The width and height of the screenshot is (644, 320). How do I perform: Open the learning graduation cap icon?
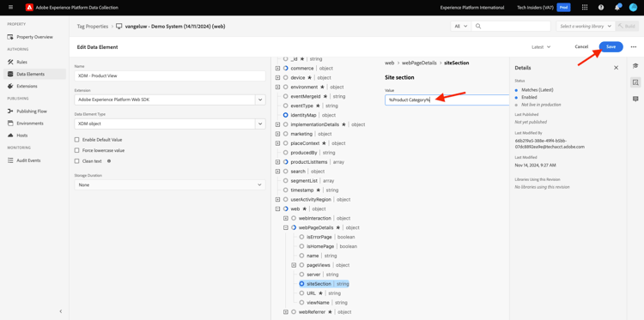[x=635, y=66]
